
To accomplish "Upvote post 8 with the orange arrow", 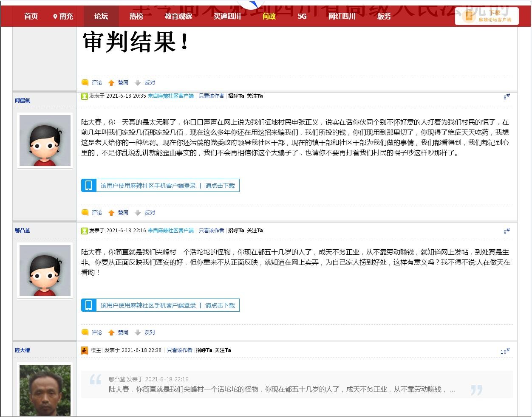I will click(x=111, y=213).
